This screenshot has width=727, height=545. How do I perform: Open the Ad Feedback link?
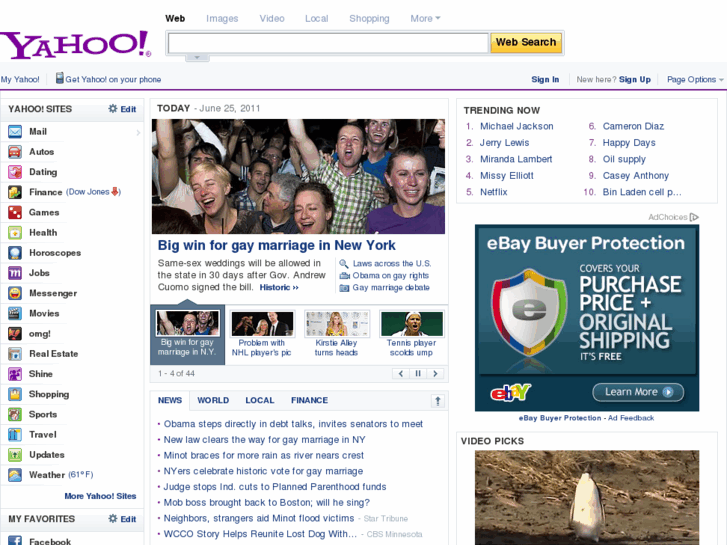coord(631,418)
